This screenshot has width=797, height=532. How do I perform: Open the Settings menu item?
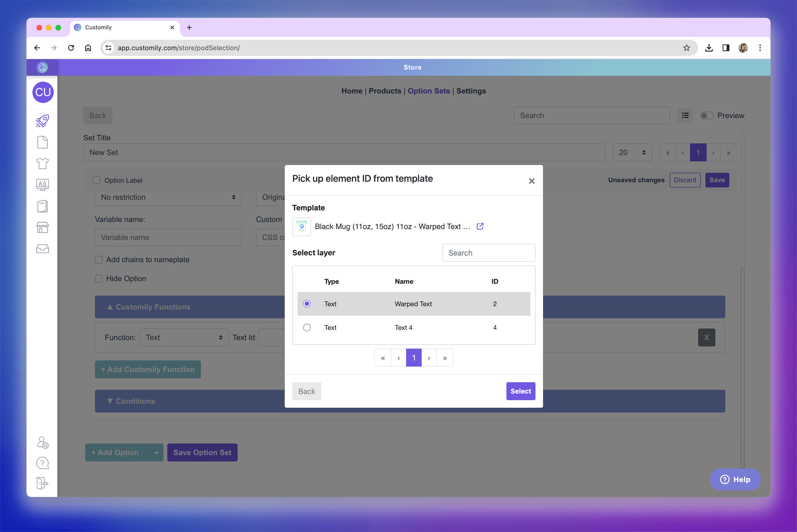coord(471,91)
